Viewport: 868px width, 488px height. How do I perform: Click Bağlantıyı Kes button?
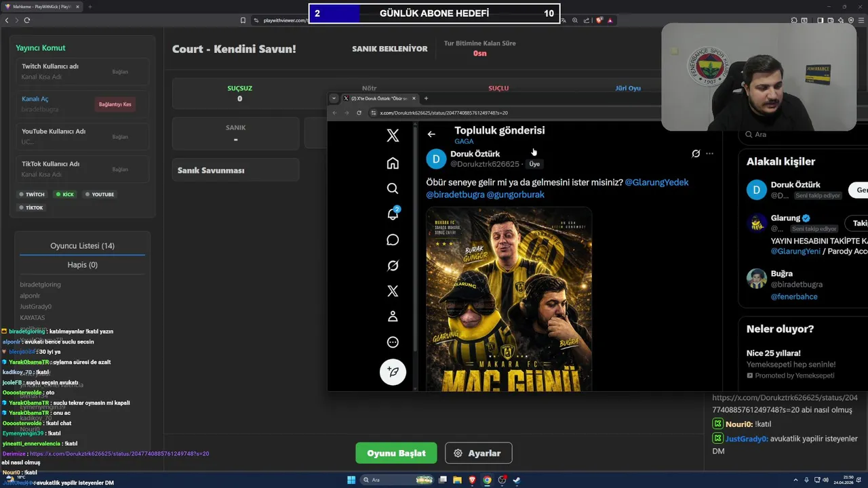[115, 104]
